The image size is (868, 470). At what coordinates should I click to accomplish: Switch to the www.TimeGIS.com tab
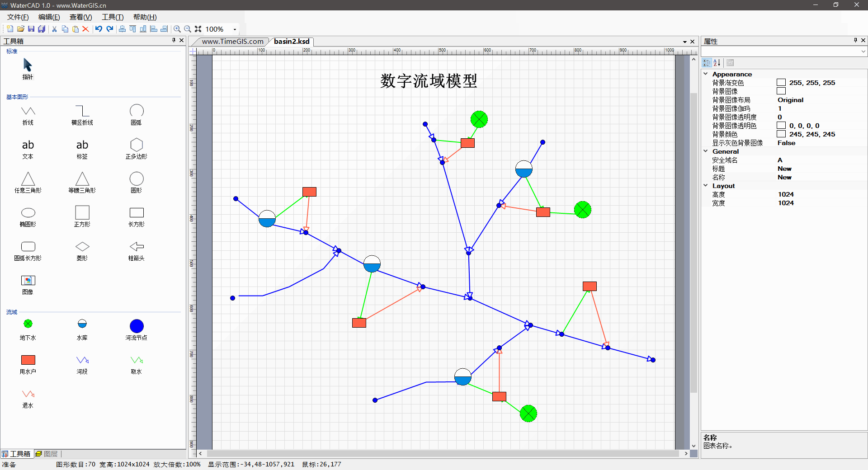tap(232, 42)
